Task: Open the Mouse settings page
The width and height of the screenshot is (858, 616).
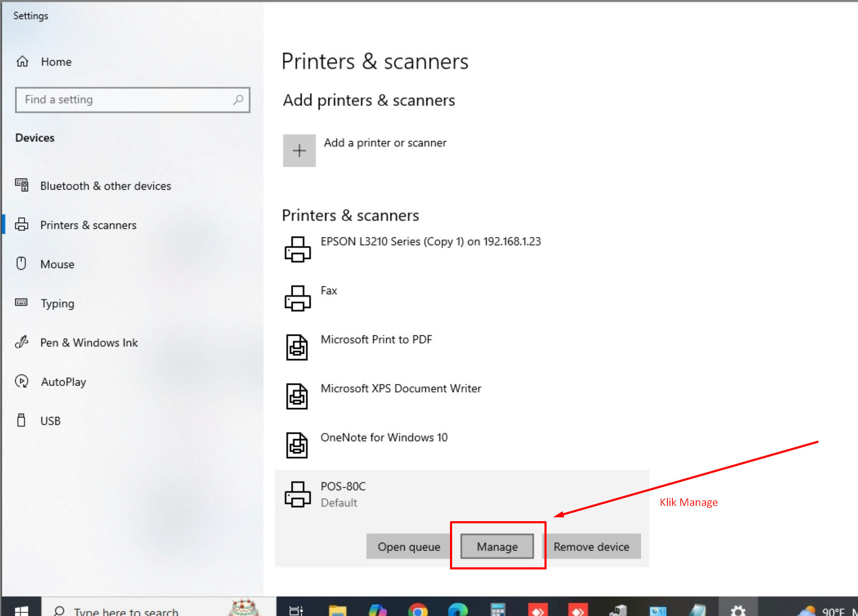Action: [x=57, y=264]
